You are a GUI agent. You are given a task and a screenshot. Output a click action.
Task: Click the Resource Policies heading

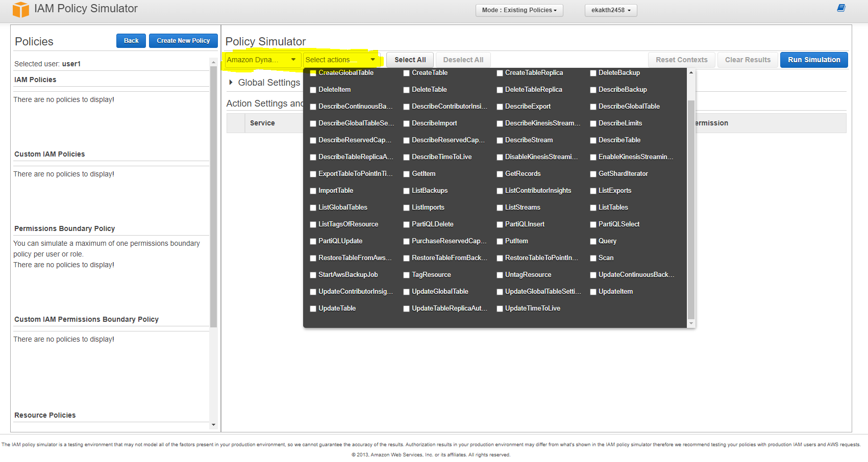click(x=45, y=415)
